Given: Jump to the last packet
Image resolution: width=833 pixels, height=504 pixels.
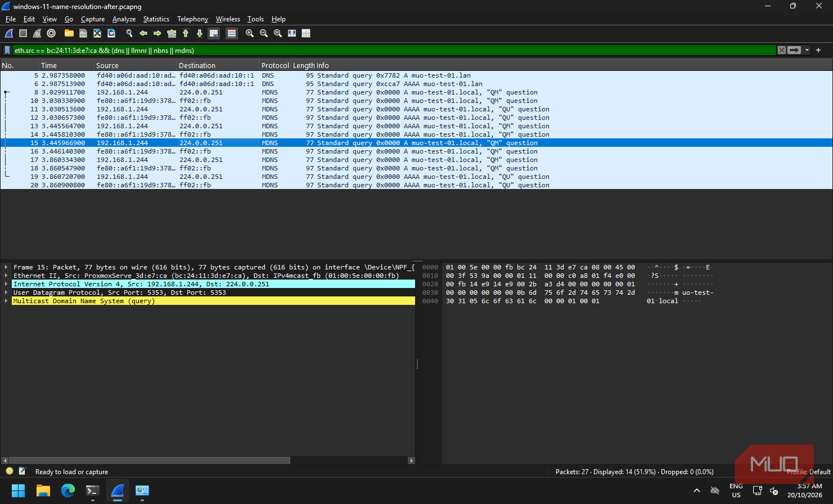Looking at the screenshot, I should tap(200, 33).
